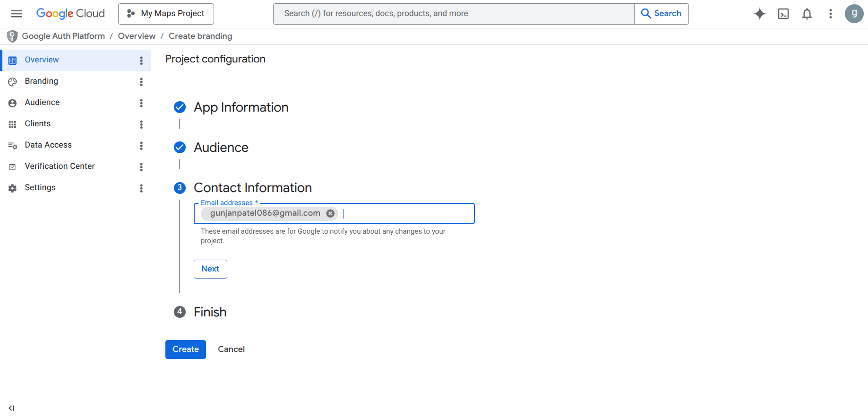868x420 pixels.
Task: Collapse the sidebar navigation panel
Action: pos(11,408)
